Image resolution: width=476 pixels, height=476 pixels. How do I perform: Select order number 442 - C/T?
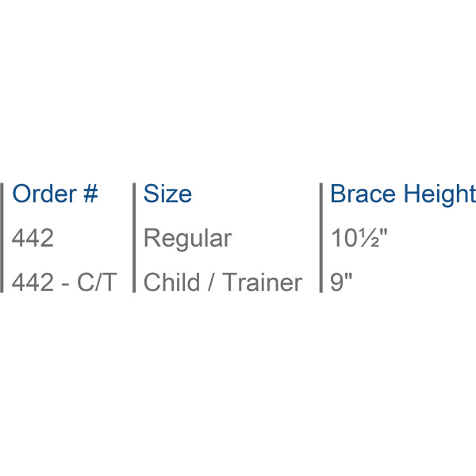point(64,282)
